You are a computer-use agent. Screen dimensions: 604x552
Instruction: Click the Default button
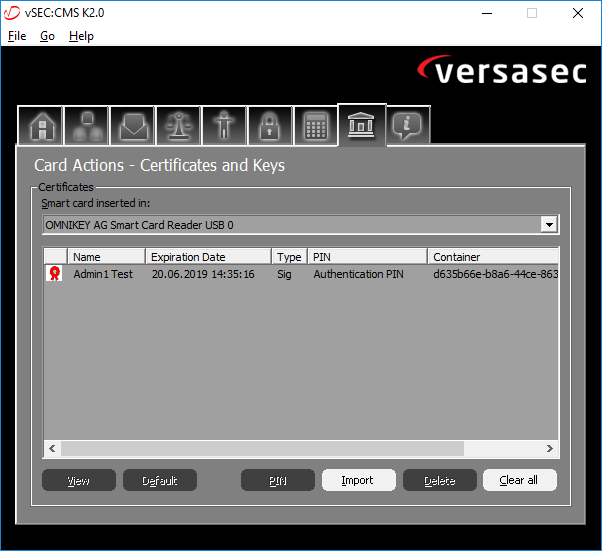[160, 481]
